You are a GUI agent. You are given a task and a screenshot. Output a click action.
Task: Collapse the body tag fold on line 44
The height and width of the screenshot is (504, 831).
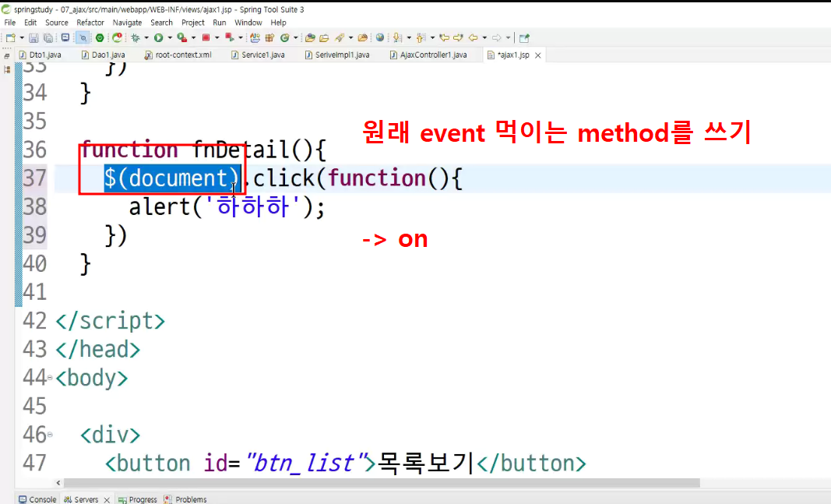(x=50, y=378)
